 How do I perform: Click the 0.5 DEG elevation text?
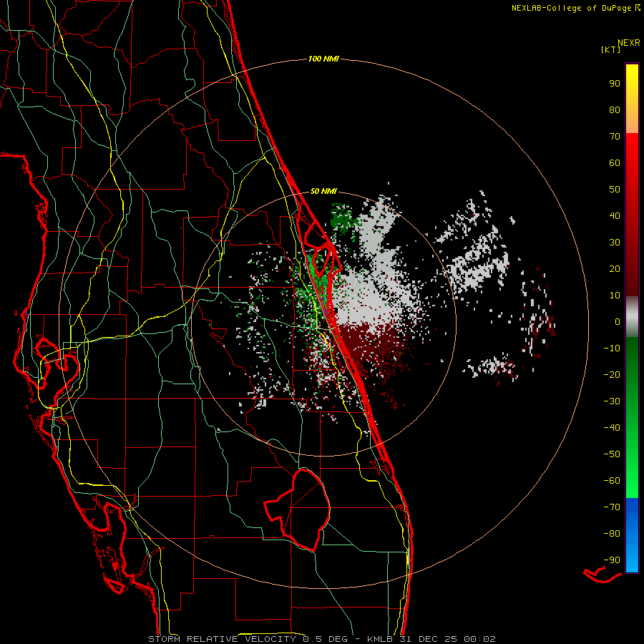(326, 639)
